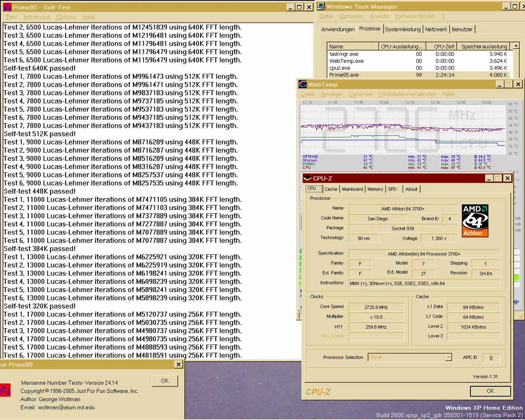Click the Multiplier value x 10.5
525x420 pixels.
[x=376, y=317]
